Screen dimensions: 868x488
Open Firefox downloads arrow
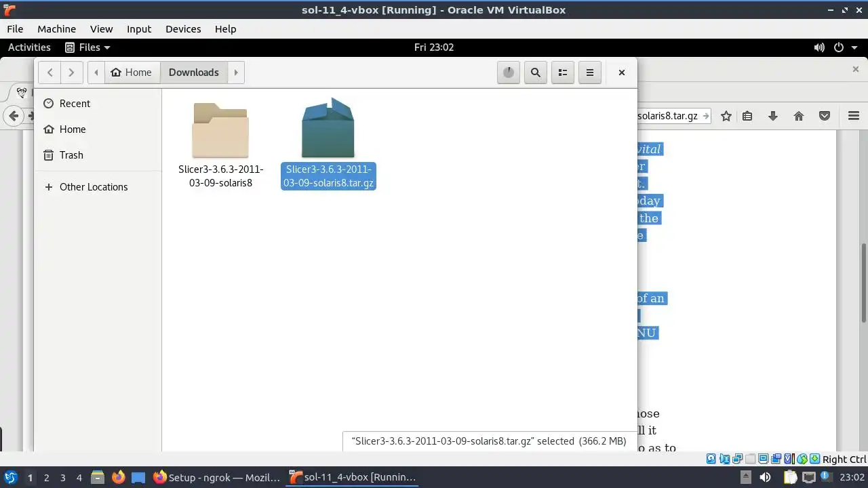point(773,116)
